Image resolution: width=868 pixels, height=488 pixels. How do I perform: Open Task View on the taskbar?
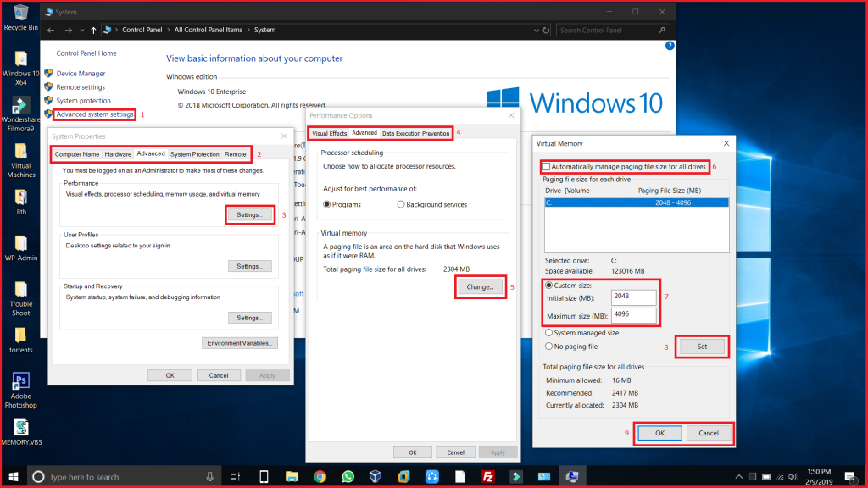[x=236, y=476]
